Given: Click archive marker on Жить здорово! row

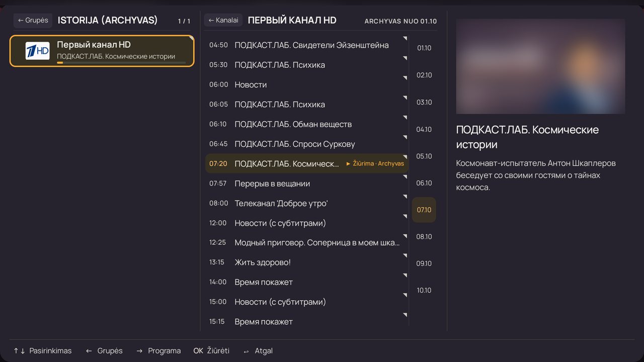Looking at the screenshot, I should tap(405, 255).
